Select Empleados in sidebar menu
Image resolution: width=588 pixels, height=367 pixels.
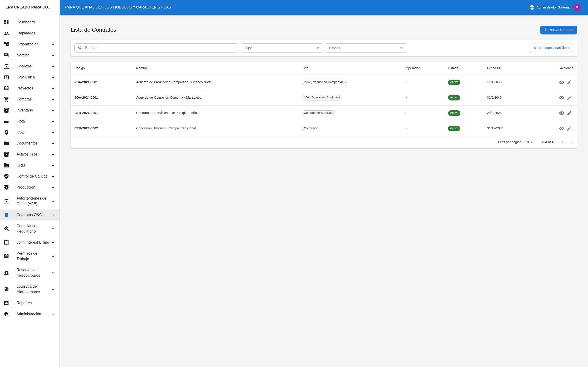[x=26, y=33]
